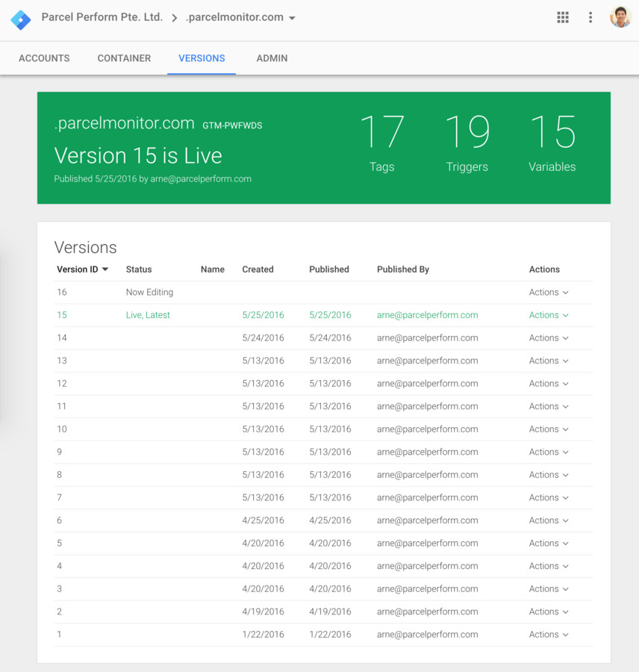The width and height of the screenshot is (639, 672).
Task: Click the 19 Triggers counter
Action: coord(467,143)
